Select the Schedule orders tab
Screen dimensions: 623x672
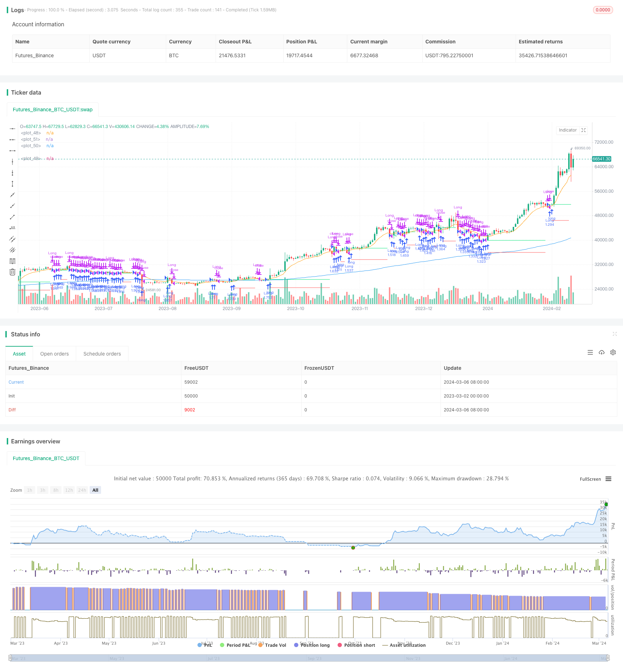coord(102,354)
